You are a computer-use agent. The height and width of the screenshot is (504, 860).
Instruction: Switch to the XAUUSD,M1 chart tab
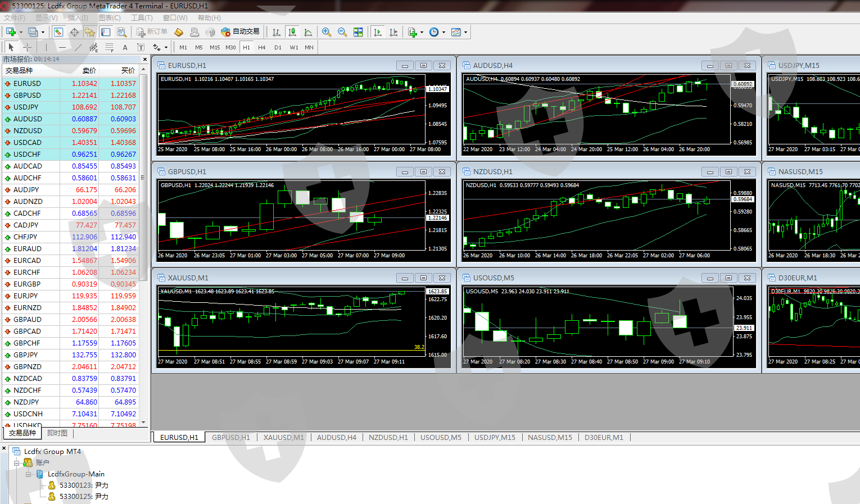(283, 437)
